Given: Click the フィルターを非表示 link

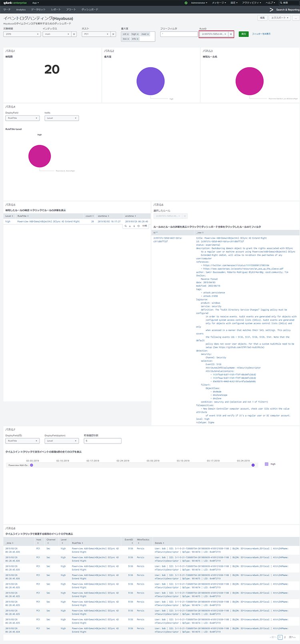Looking at the screenshot, I should [261, 34].
